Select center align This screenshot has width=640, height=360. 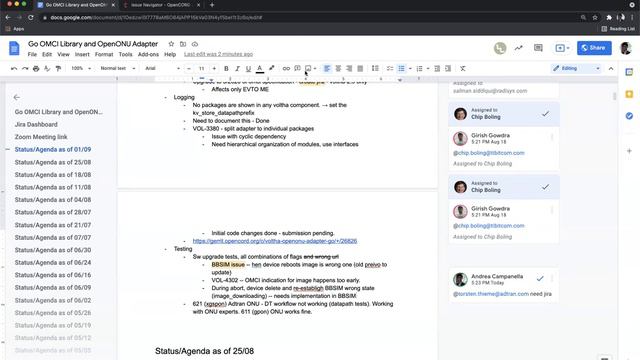(338, 69)
